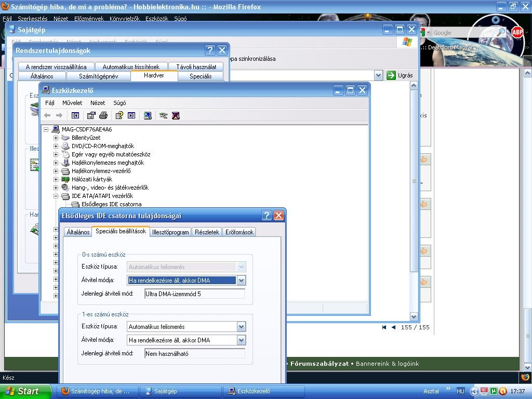Click forward arrow in Eszközkezelő toolbar

[x=59, y=116]
